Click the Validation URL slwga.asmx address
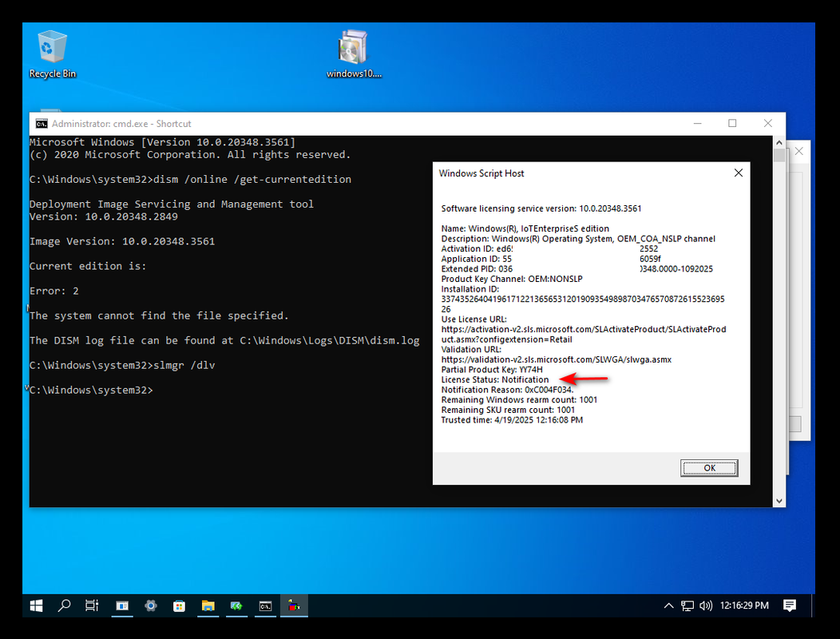The width and height of the screenshot is (840, 639). point(556,359)
